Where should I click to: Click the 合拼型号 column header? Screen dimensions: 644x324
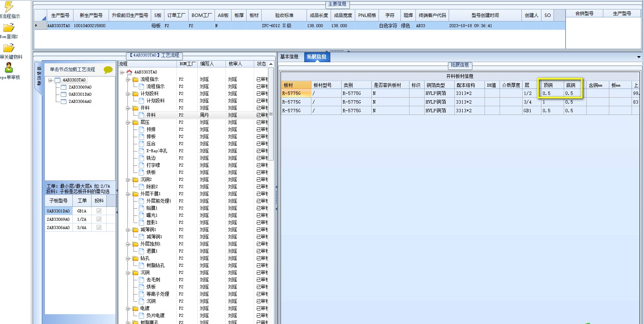point(584,14)
